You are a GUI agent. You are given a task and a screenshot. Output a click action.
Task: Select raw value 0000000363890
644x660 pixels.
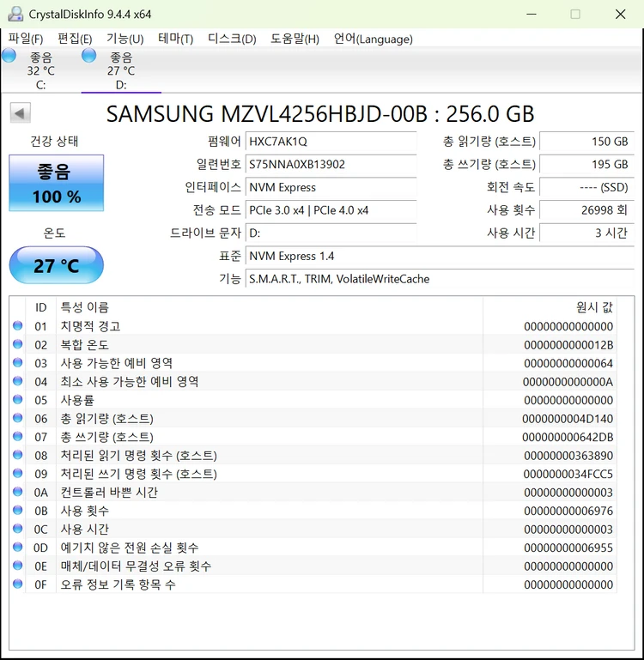pos(568,456)
